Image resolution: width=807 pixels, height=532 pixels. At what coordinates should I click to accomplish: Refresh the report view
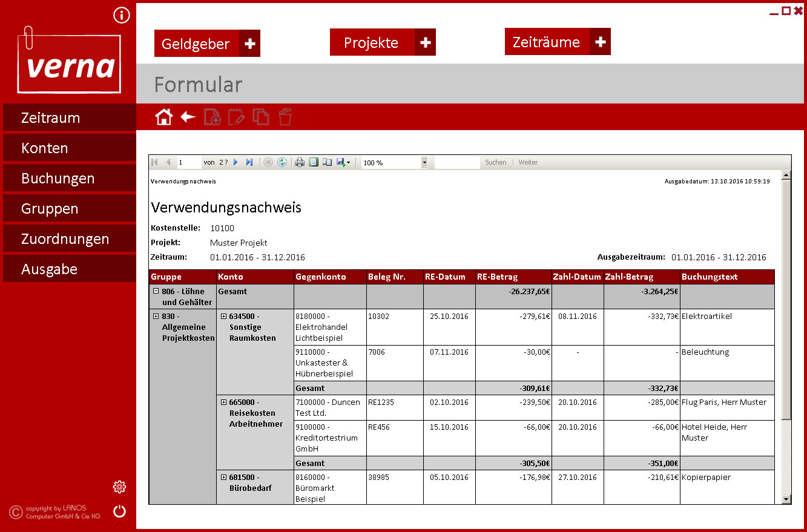282,162
